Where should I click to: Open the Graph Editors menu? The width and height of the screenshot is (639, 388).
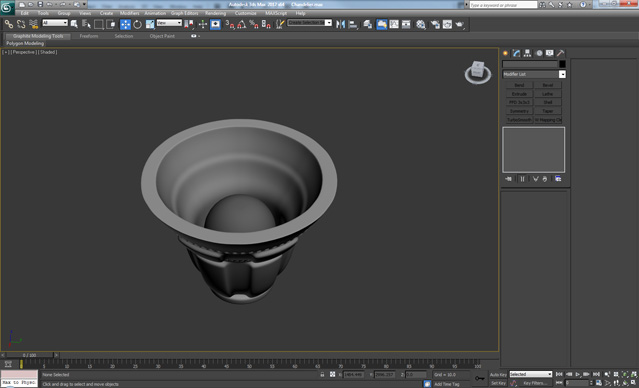(x=184, y=13)
